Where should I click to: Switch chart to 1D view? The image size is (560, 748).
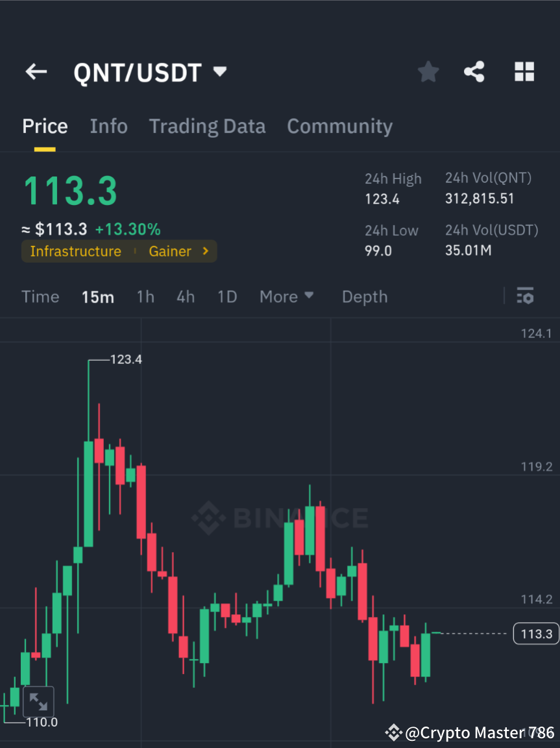tap(226, 296)
